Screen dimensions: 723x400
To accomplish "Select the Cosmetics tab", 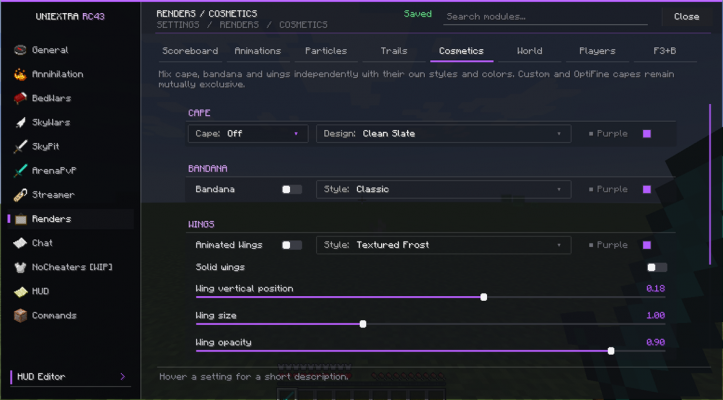I will [462, 51].
